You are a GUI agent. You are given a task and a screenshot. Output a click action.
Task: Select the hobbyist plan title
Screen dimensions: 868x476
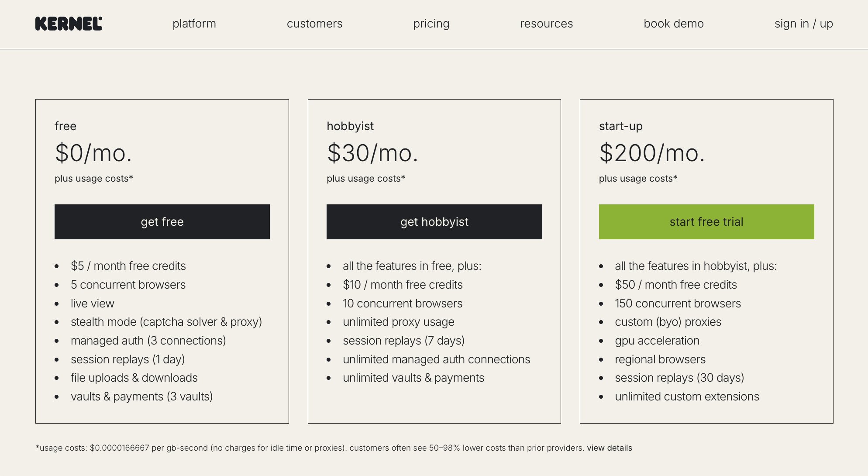point(350,126)
